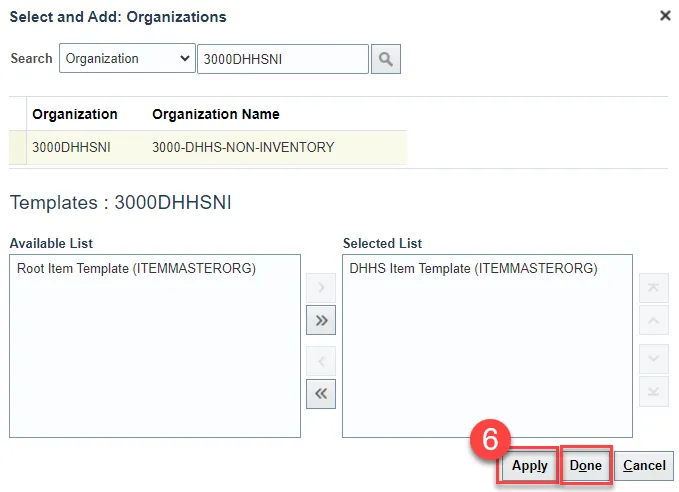Open the Organization search criteria dropdown
The image size is (679, 492).
pos(127,59)
